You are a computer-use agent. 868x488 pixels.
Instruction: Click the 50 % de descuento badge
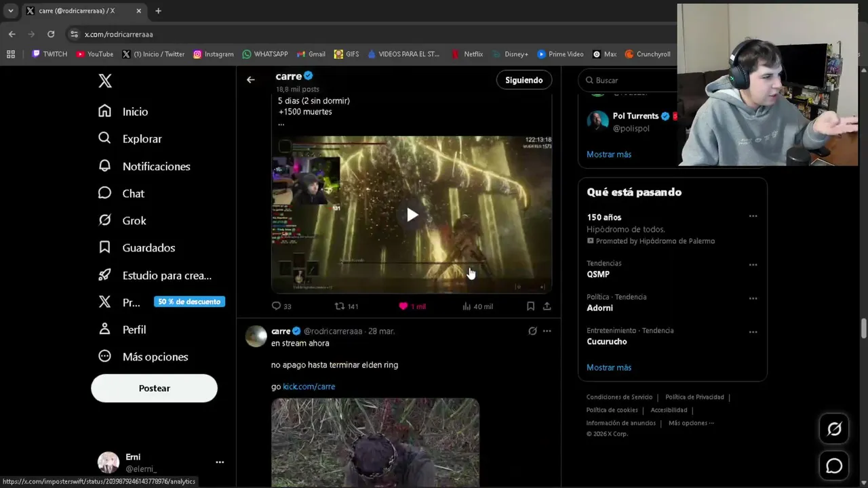pyautogui.click(x=189, y=302)
